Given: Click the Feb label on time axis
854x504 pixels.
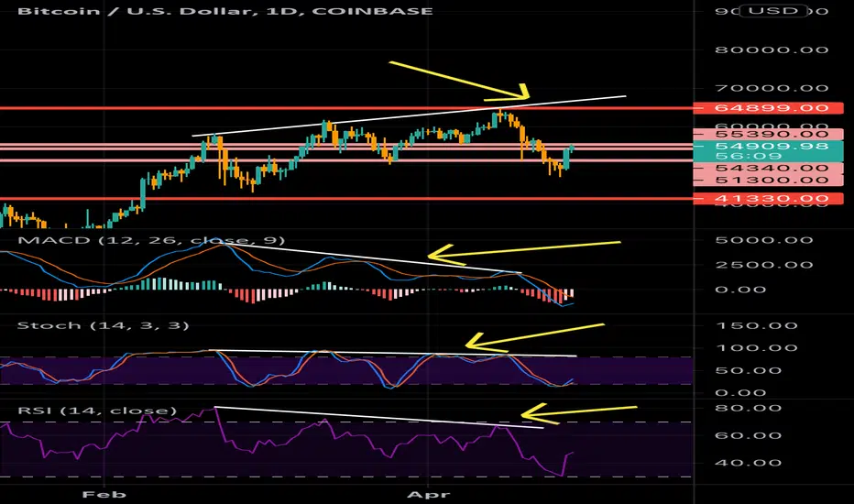Looking at the screenshot, I should point(104,494).
